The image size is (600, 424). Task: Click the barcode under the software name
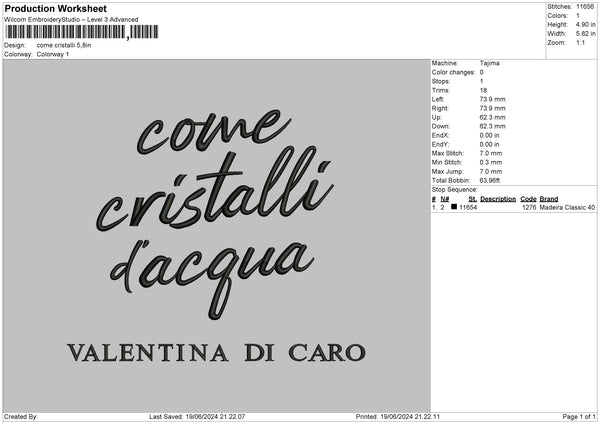coord(82,32)
